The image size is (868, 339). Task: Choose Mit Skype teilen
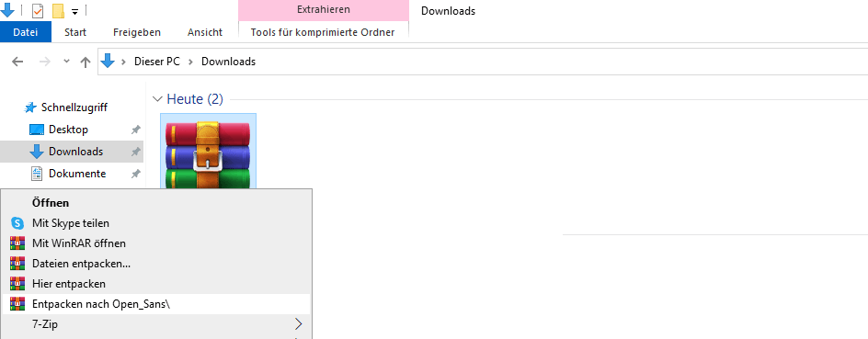click(x=156, y=223)
